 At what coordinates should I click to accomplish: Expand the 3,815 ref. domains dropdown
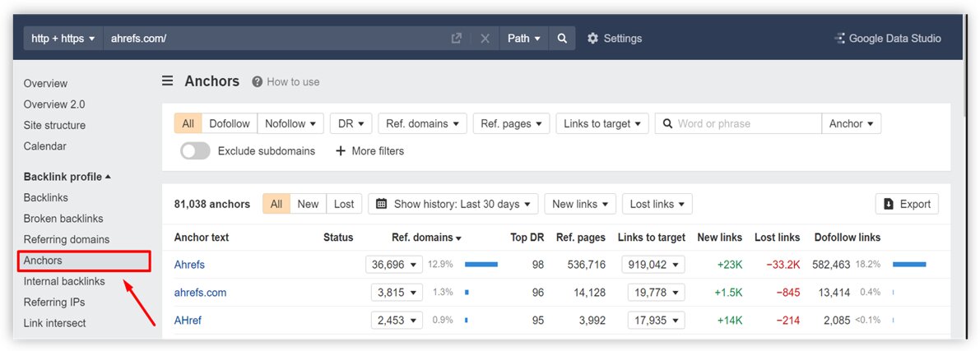[x=397, y=293]
